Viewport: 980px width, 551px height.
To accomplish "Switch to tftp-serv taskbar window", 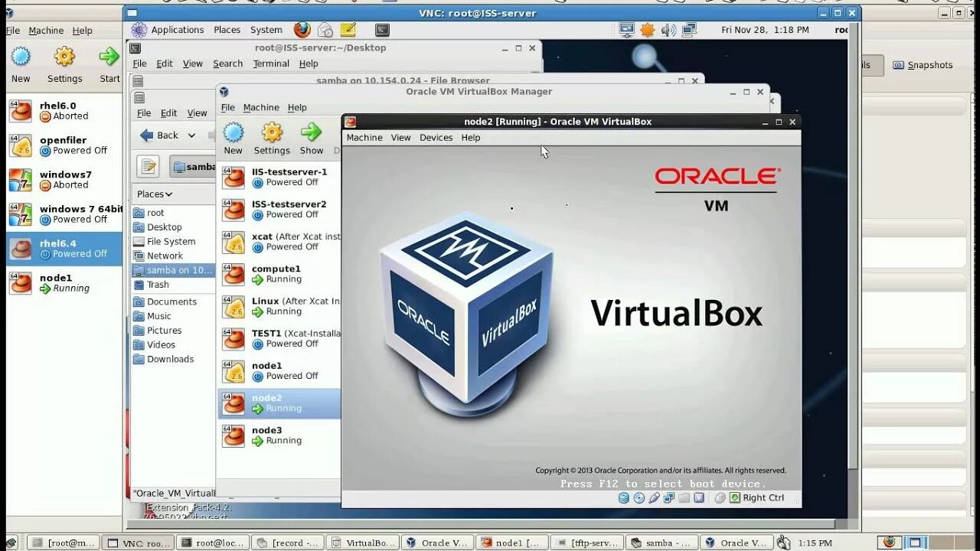I will coord(586,543).
